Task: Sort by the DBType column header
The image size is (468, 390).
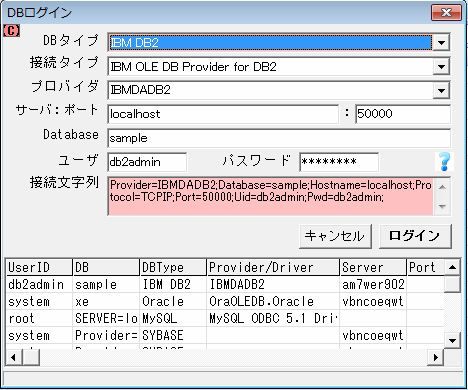Action: pos(173,267)
